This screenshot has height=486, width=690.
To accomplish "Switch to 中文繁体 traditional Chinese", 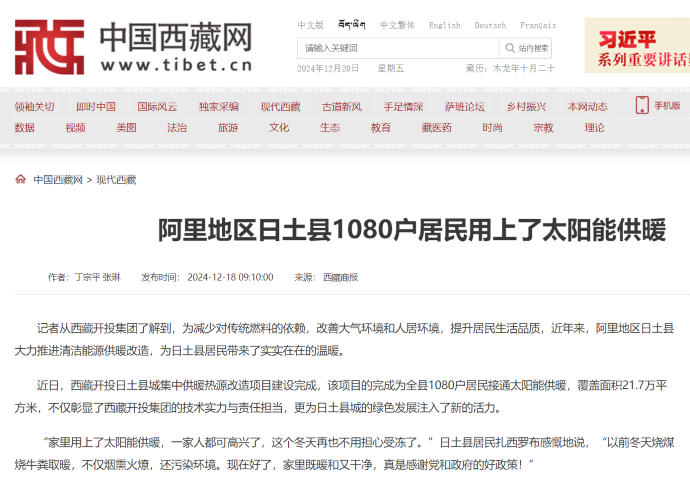I will pos(398,25).
